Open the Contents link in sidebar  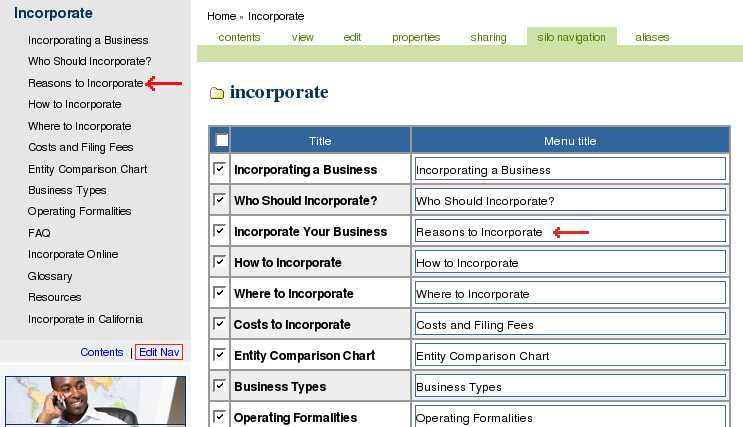click(x=101, y=352)
